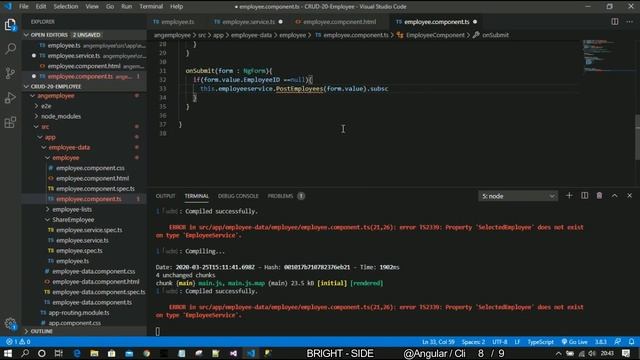Open the Source Control view

pos(10,73)
